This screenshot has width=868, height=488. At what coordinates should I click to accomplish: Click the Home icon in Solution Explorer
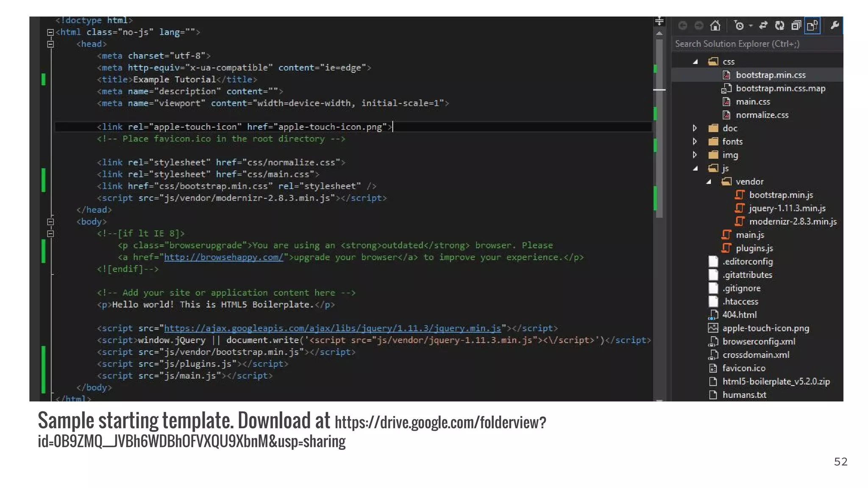click(715, 26)
